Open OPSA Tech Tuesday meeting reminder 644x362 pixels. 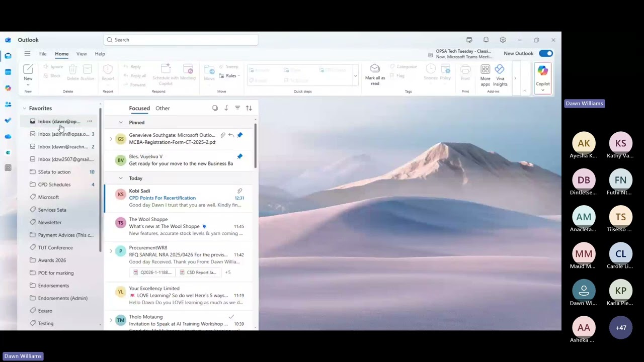click(x=460, y=54)
